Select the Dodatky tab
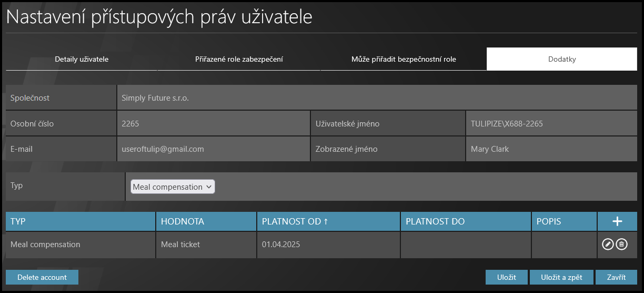Screen dimensions: 644x293 [562, 59]
